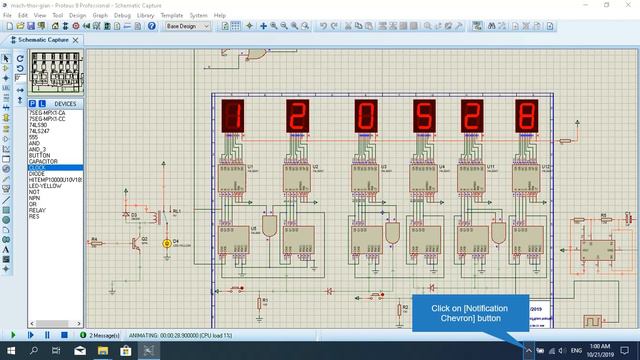Viewport: 640px width, 360px height.
Task: Toggle the grid display icon
Action: [x=236, y=26]
